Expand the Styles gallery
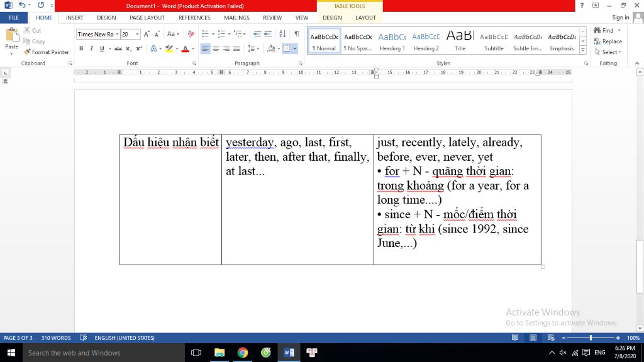644x362 pixels. 583,50
